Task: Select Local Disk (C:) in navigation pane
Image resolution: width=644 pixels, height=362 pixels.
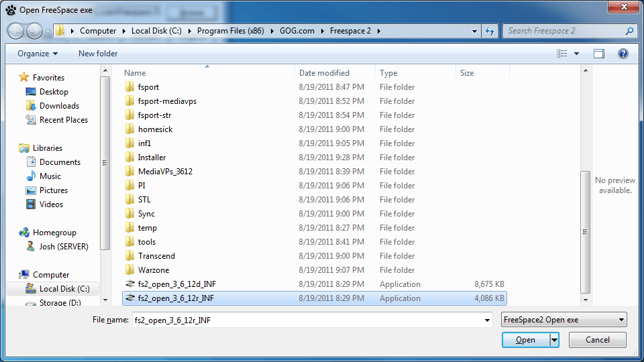Action: pyautogui.click(x=54, y=289)
